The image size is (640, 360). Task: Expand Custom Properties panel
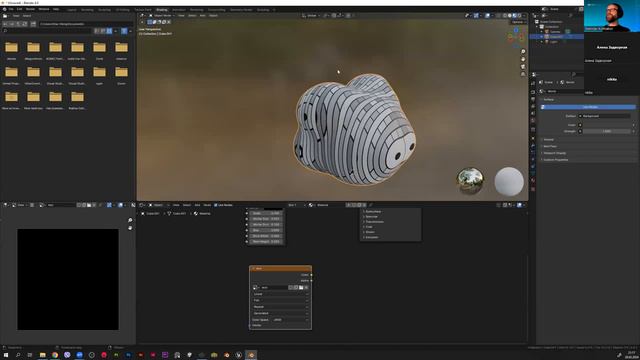click(x=555, y=160)
